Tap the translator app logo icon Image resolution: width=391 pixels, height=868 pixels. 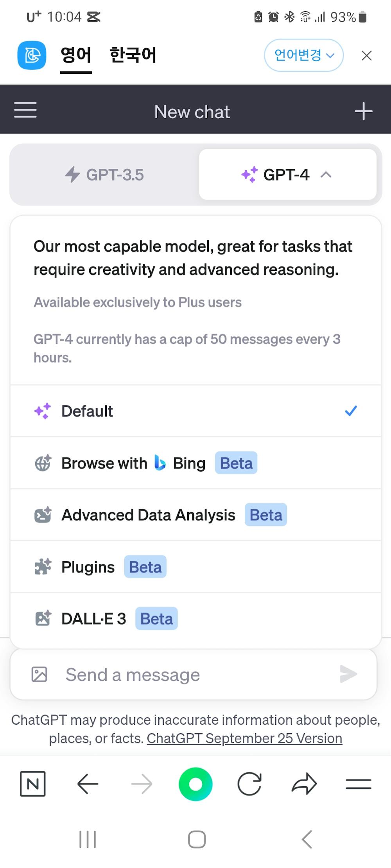click(32, 55)
